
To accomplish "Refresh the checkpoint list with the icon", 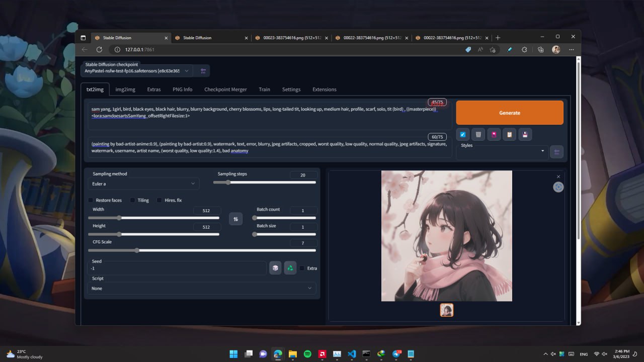I will click(203, 71).
